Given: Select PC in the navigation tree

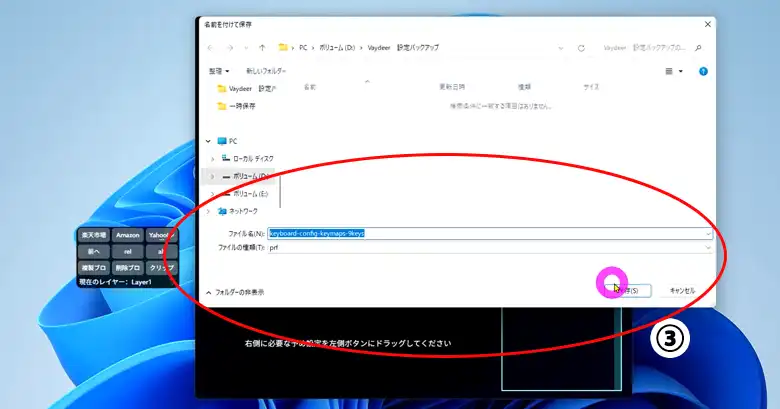Looking at the screenshot, I should (x=228, y=141).
